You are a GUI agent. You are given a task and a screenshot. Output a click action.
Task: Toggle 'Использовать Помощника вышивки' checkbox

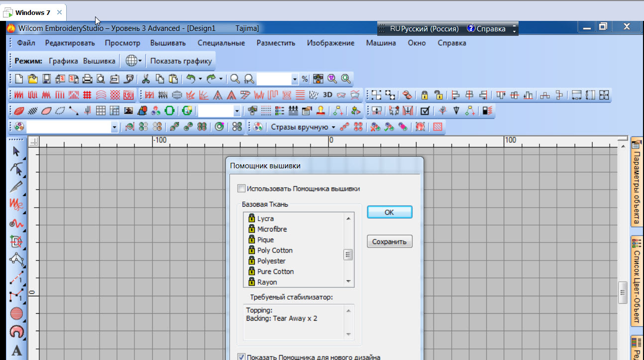(241, 189)
